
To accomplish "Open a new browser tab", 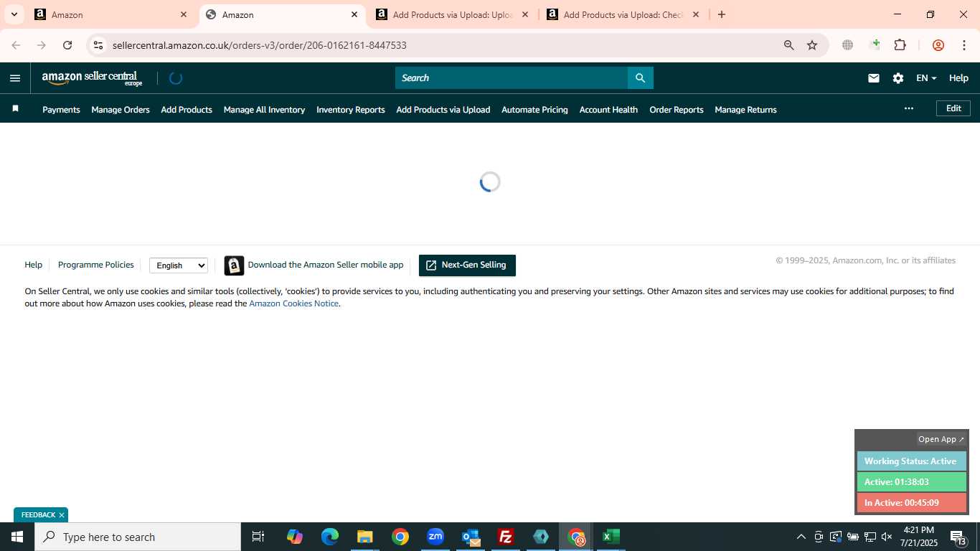I will pos(722,14).
